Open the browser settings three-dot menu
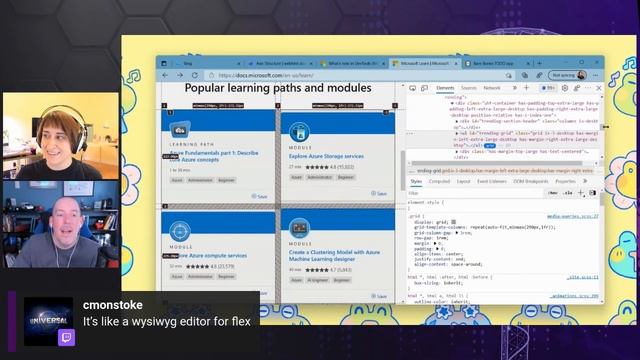 tap(596, 75)
